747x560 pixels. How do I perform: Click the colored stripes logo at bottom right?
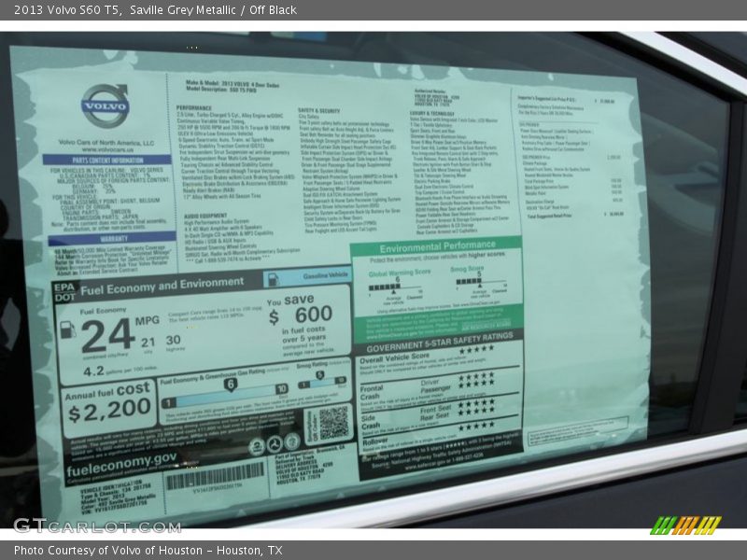[x=685, y=525]
